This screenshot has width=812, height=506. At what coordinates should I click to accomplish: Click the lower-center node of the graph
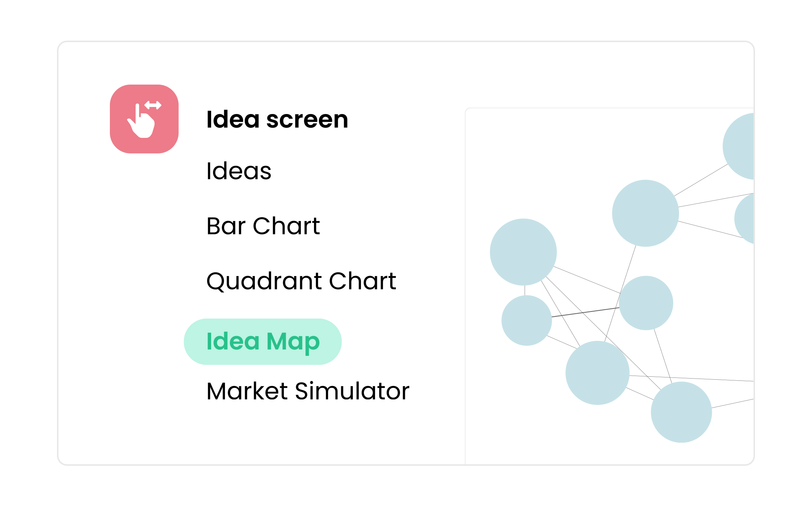coord(597,373)
